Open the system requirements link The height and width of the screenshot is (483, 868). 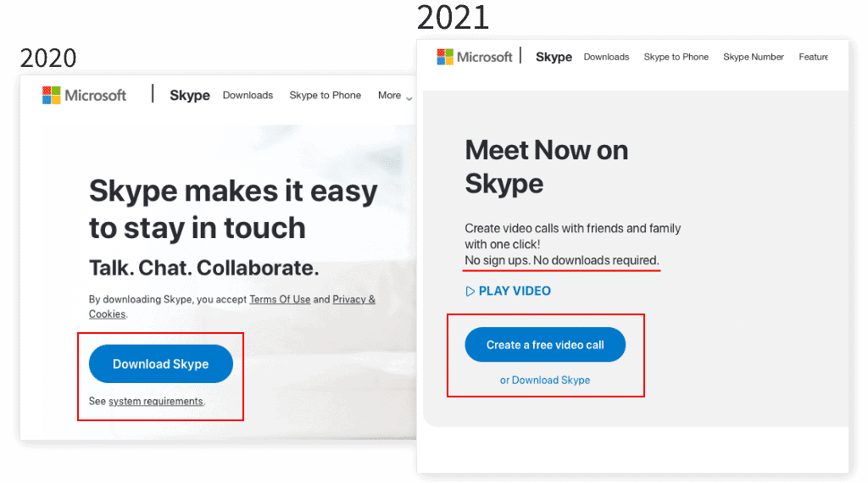156,401
